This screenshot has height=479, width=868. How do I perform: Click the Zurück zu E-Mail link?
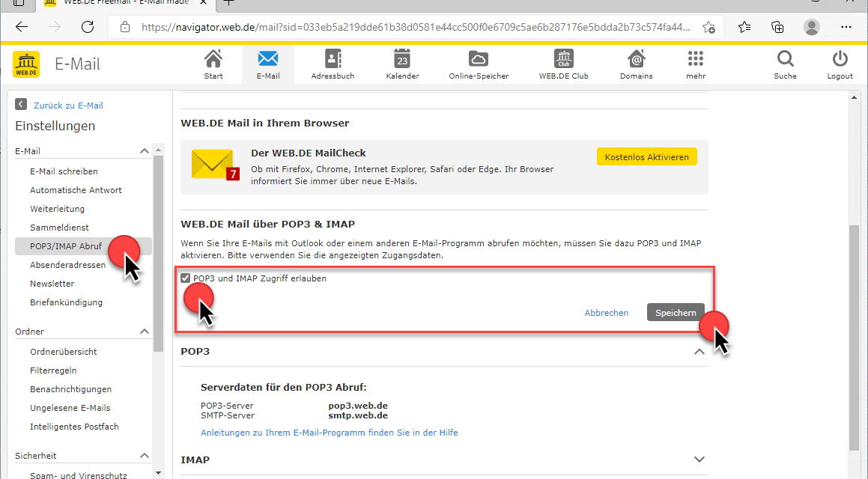(68, 105)
